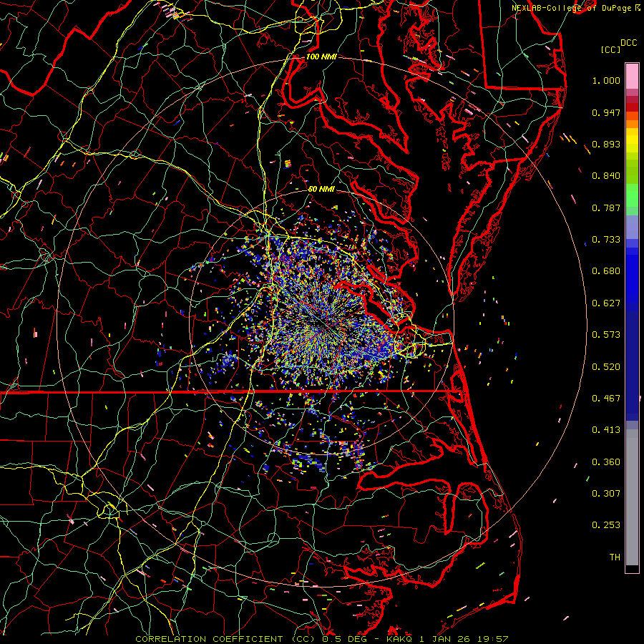
Task: Click the NEXLAB-College of DuPage watermark text
Action: point(571,8)
